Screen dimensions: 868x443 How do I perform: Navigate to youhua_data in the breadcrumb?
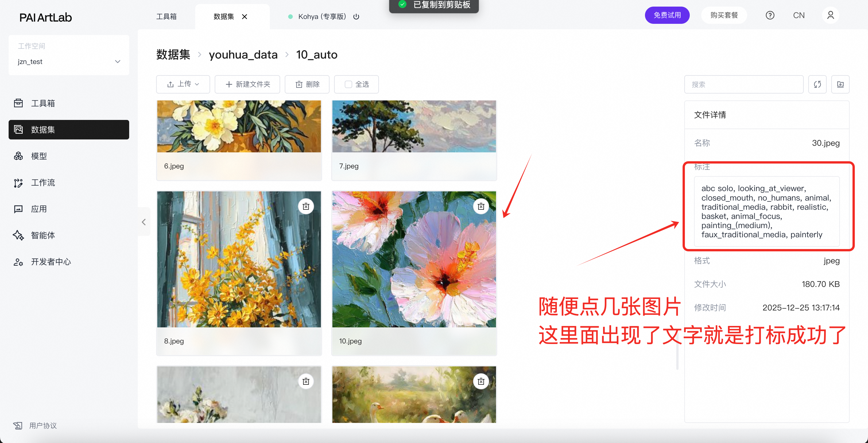243,55
